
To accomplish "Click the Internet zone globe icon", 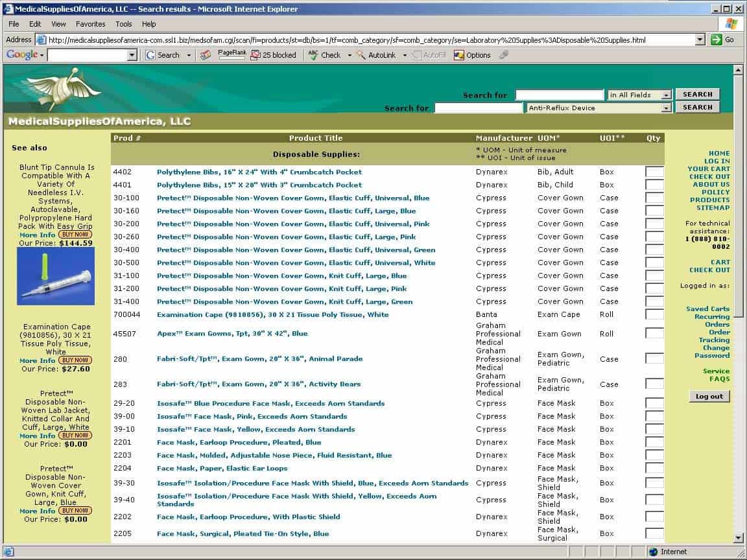I will coord(653,552).
